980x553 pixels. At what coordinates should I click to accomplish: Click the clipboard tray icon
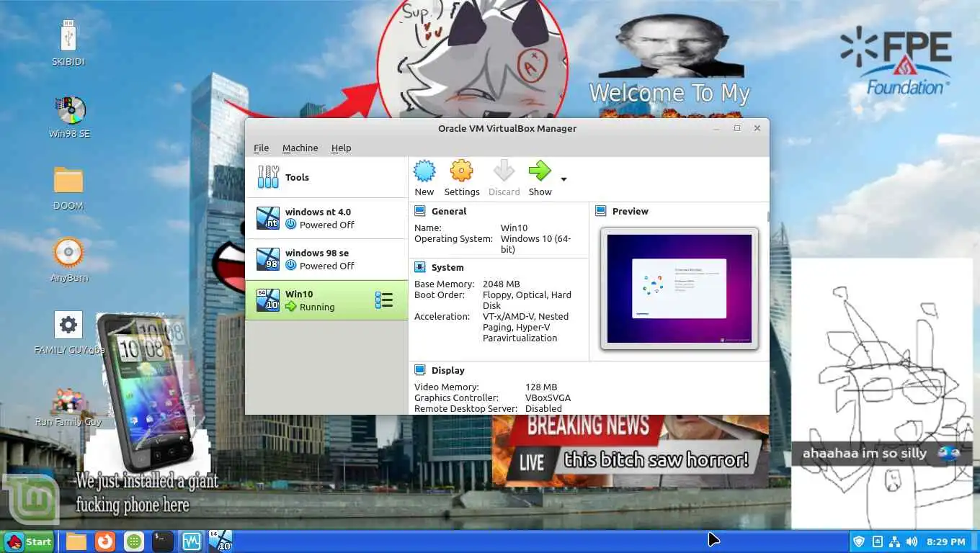coord(877,541)
